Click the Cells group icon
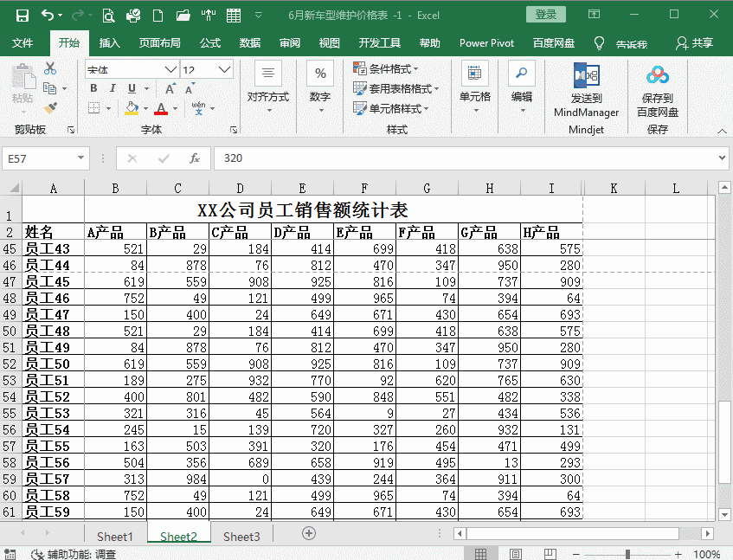733x560 pixels. tap(474, 73)
